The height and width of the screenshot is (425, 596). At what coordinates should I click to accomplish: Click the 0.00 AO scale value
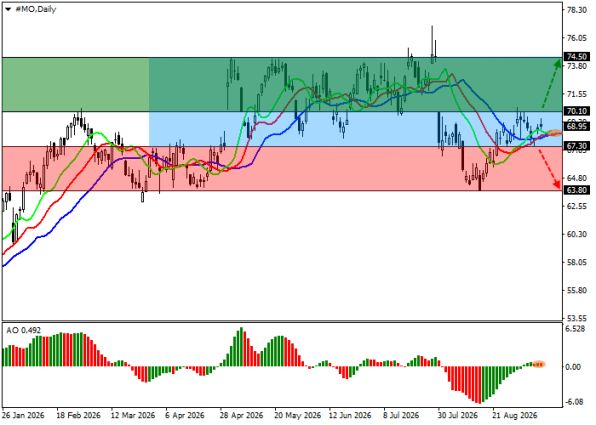tap(574, 367)
